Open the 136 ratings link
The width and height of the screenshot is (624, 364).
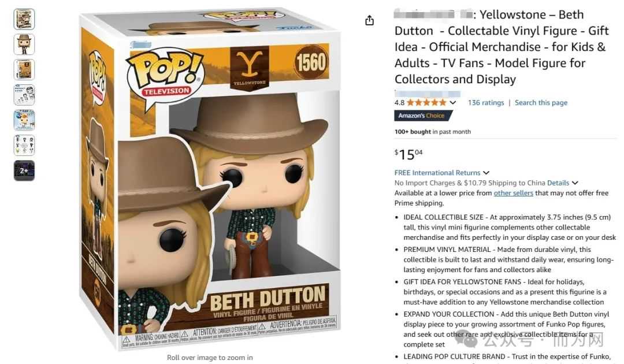click(x=485, y=103)
